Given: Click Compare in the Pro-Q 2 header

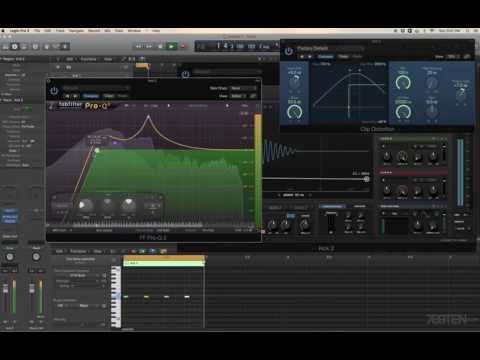Looking at the screenshot, I should [90, 96].
